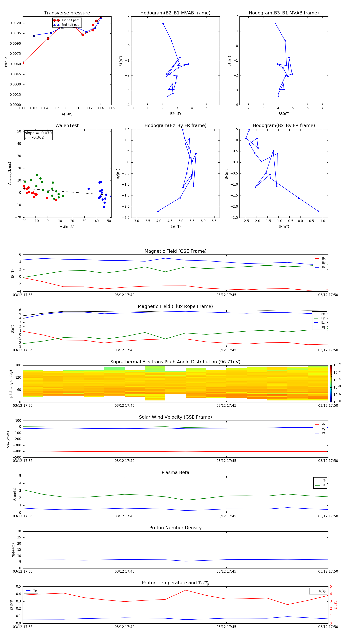Screen dimensions: 351x644
Task: Click the 'V_remaining(km/s)' y-axis label
Action: pos(10,173)
